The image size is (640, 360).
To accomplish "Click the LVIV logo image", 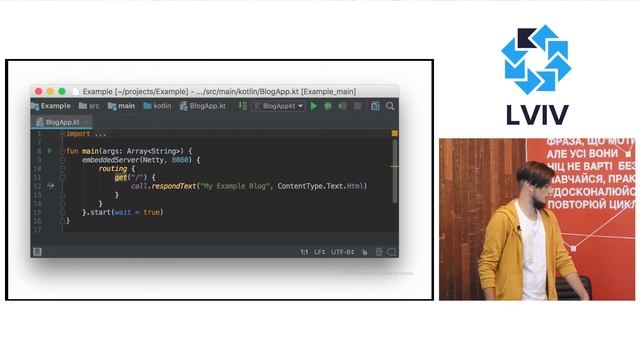I will pos(536,75).
